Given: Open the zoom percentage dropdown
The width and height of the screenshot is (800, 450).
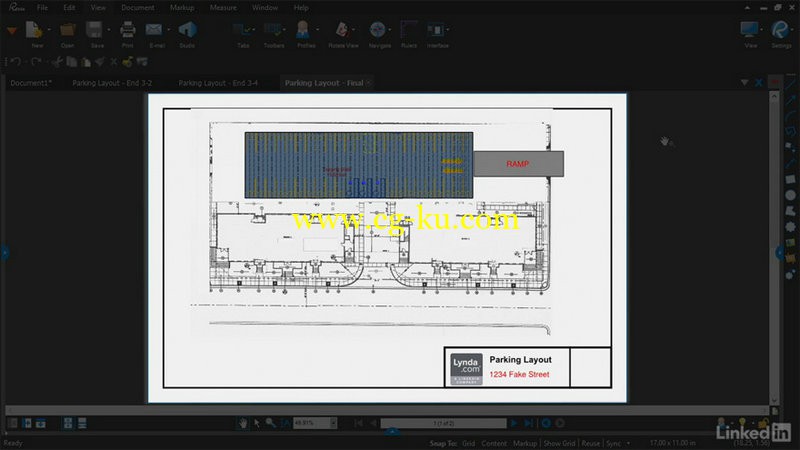Looking at the screenshot, I should [333, 423].
